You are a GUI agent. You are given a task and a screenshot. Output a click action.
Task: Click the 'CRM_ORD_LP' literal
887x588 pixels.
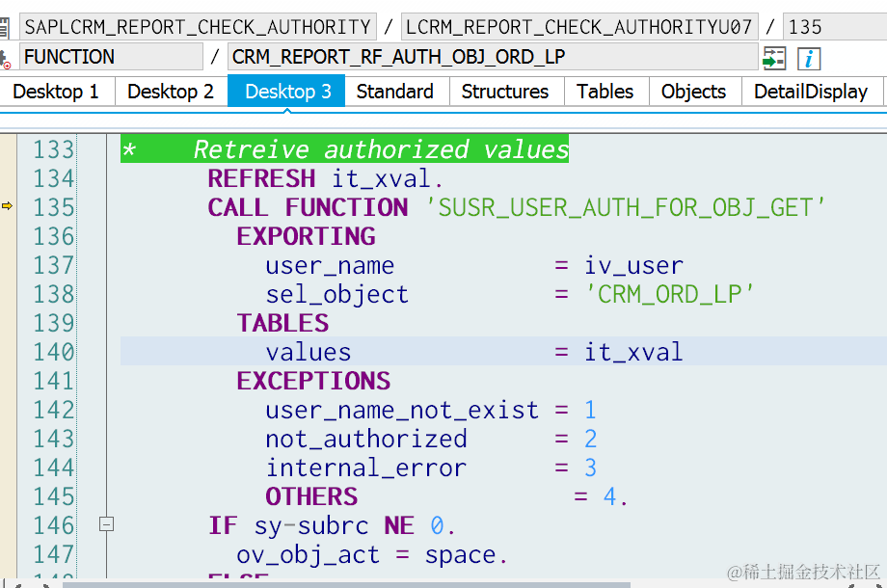(670, 294)
